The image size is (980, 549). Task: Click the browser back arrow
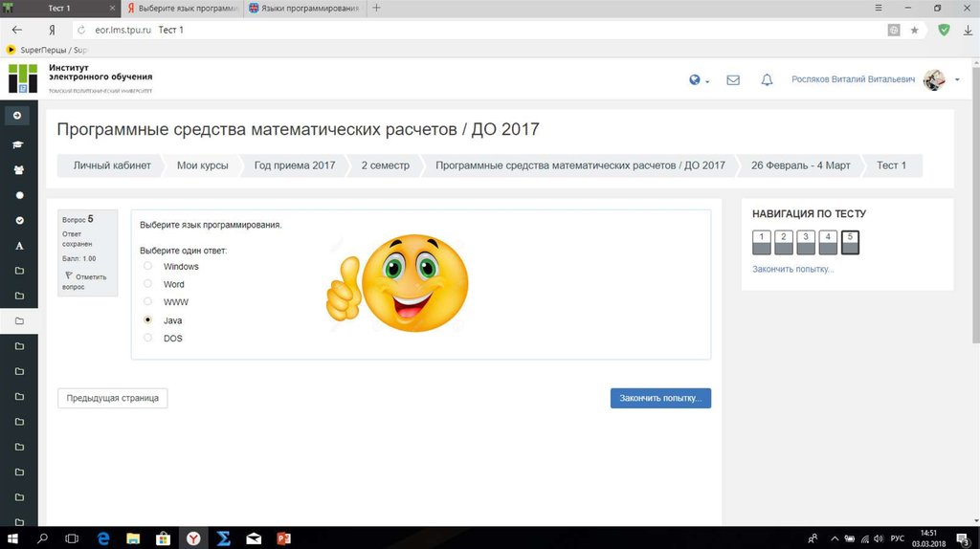tap(16, 30)
